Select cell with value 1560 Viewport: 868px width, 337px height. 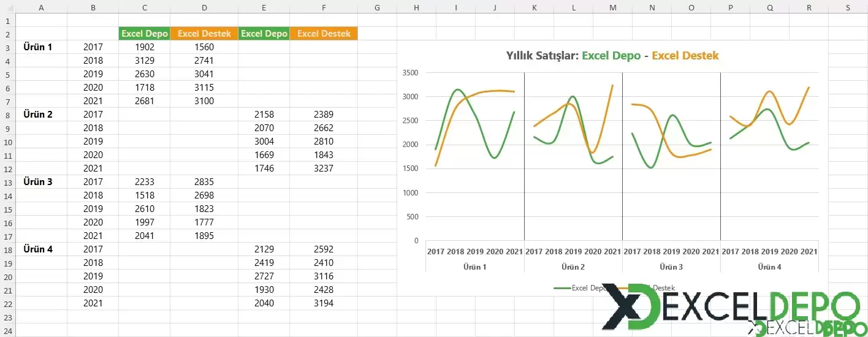click(204, 47)
